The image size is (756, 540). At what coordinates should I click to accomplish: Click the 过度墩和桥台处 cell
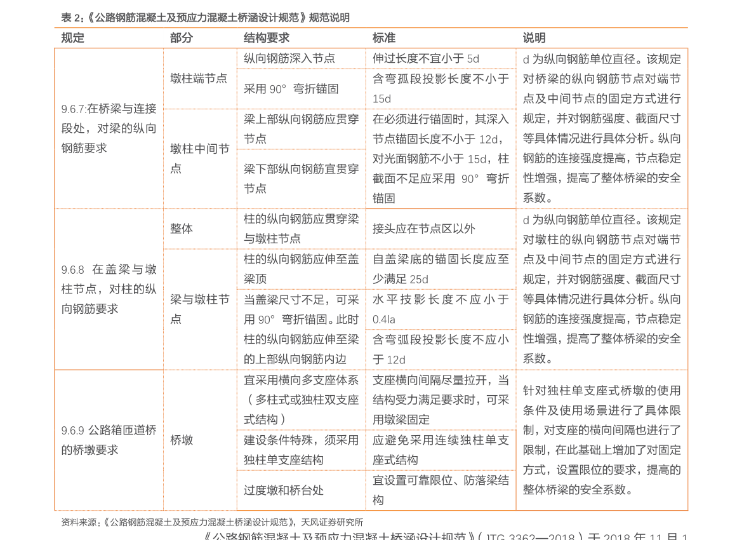coord(284,490)
